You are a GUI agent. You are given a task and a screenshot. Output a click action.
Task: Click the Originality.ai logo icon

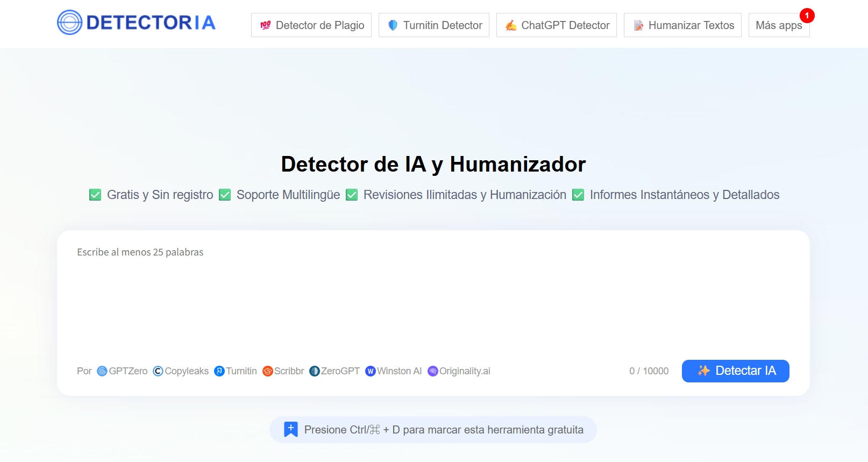click(x=433, y=371)
